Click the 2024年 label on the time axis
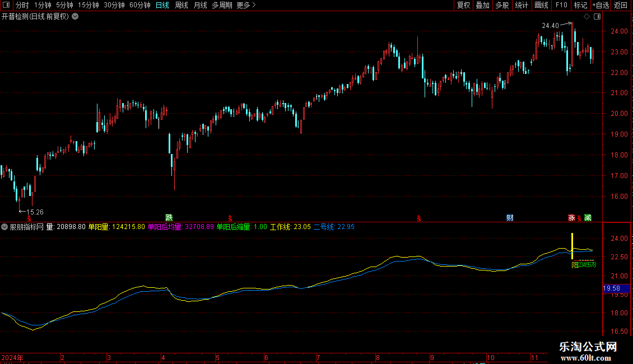The width and height of the screenshot is (633, 364). (x=12, y=358)
